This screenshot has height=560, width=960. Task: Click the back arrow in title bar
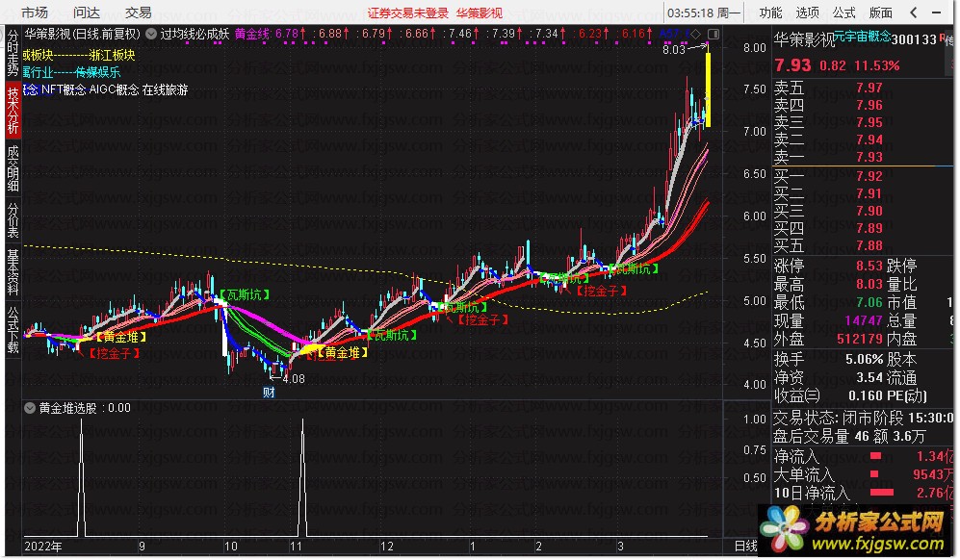(x=914, y=13)
